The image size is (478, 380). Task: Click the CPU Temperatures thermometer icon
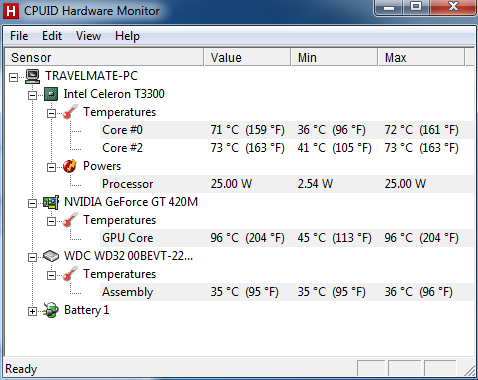(70, 112)
